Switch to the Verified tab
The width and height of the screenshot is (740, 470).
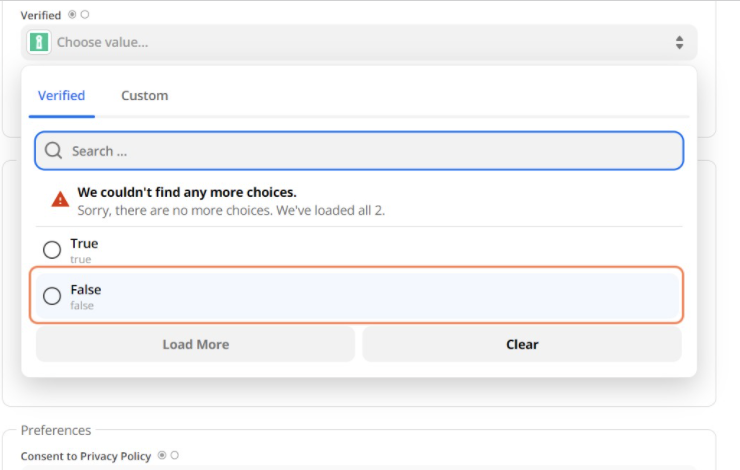[x=61, y=96]
